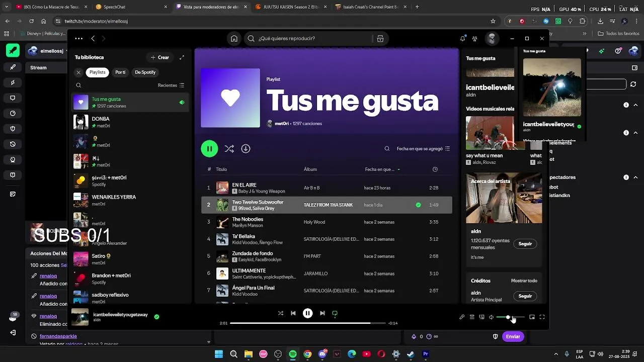Open the WENAIKLES YERRA playlist
This screenshot has height=362, width=644.
click(130, 200)
